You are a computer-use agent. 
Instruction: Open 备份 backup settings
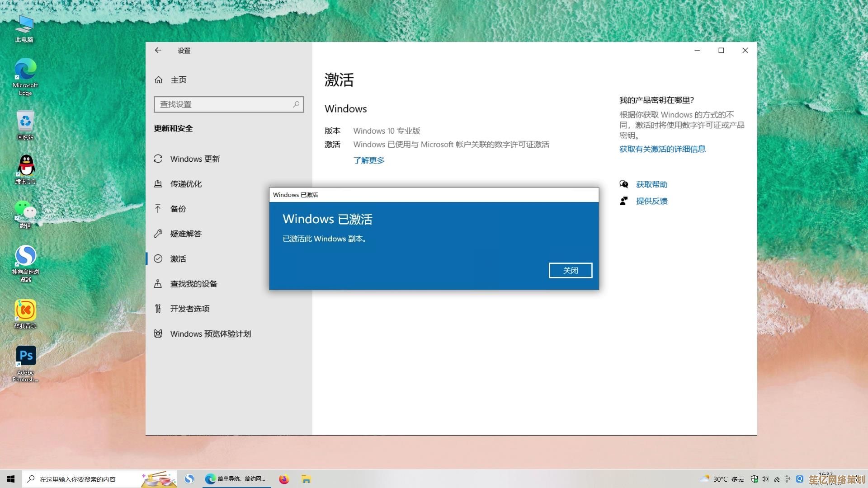pos(178,209)
